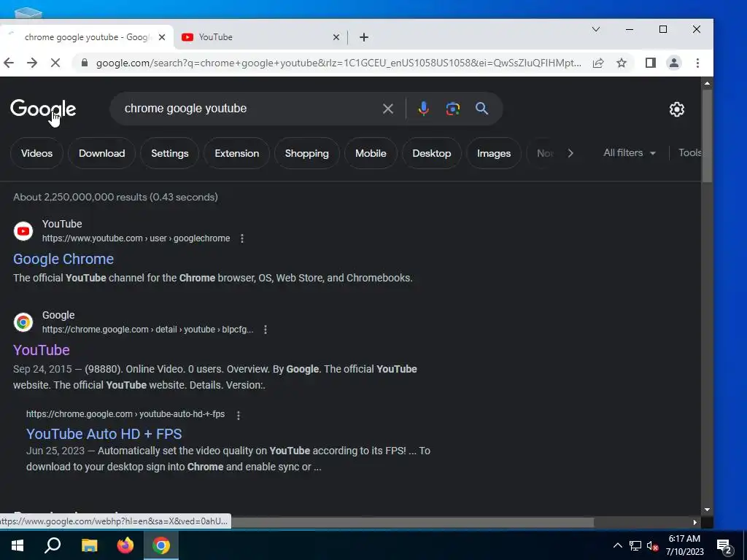This screenshot has width=747, height=560.
Task: Start voice search with the microphone icon
Action: (423, 109)
